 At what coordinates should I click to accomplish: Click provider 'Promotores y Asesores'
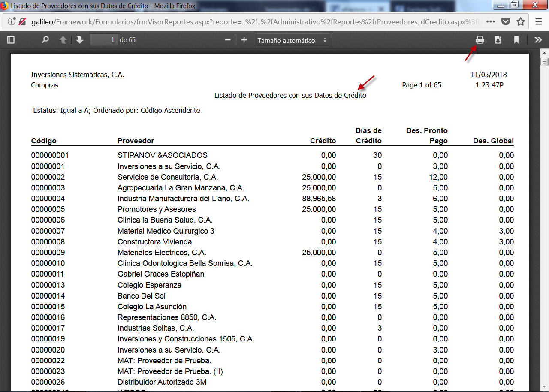pyautogui.click(x=157, y=209)
